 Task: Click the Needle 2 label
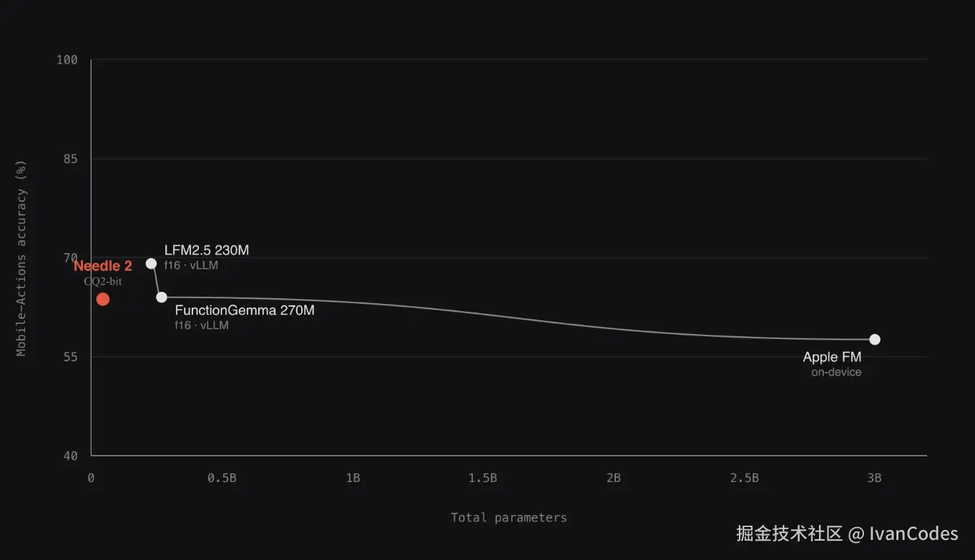[103, 266]
